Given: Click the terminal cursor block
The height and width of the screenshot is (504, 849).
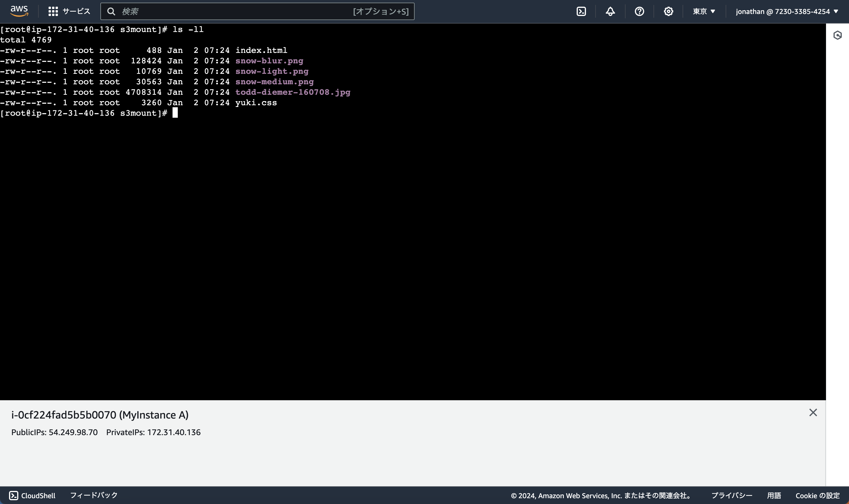Looking at the screenshot, I should pyautogui.click(x=175, y=112).
